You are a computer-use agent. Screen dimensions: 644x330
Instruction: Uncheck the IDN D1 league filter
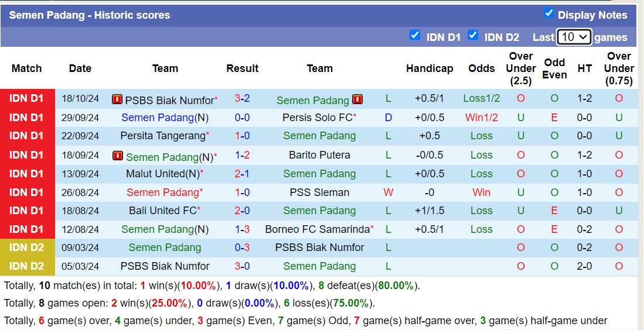(x=415, y=36)
